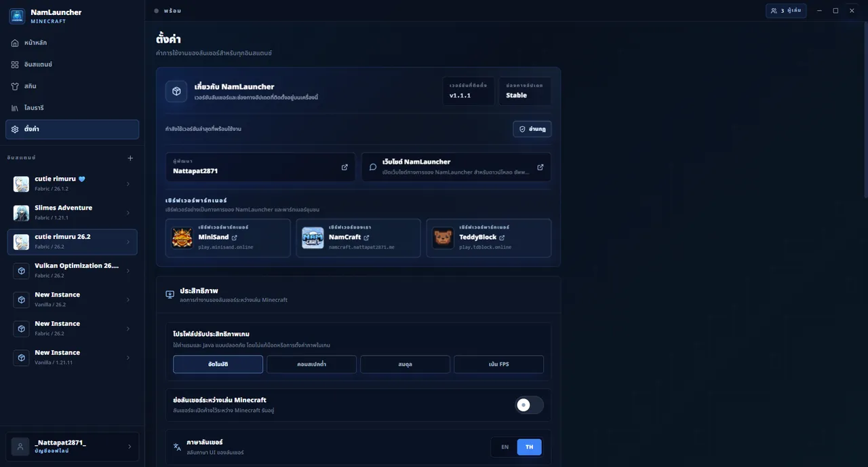The height and width of the screenshot is (467, 868).
Task: Open the chevron on Vulkan Optimization instance
Action: tap(128, 271)
